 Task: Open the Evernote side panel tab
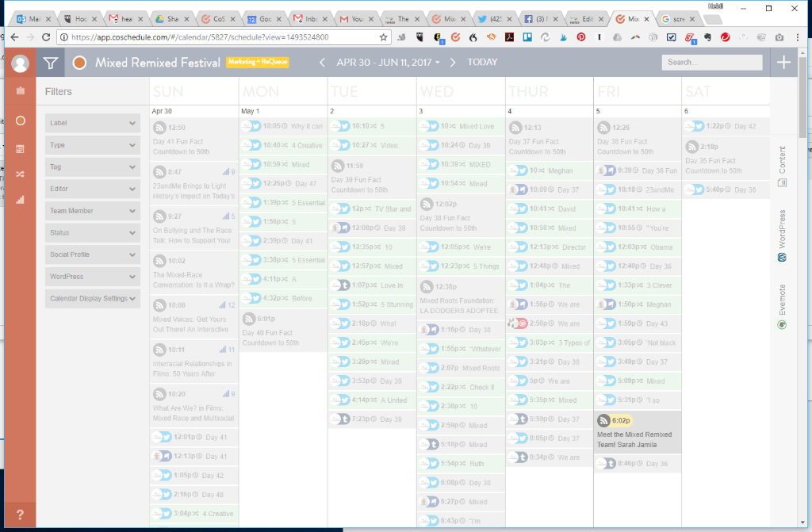tap(782, 307)
